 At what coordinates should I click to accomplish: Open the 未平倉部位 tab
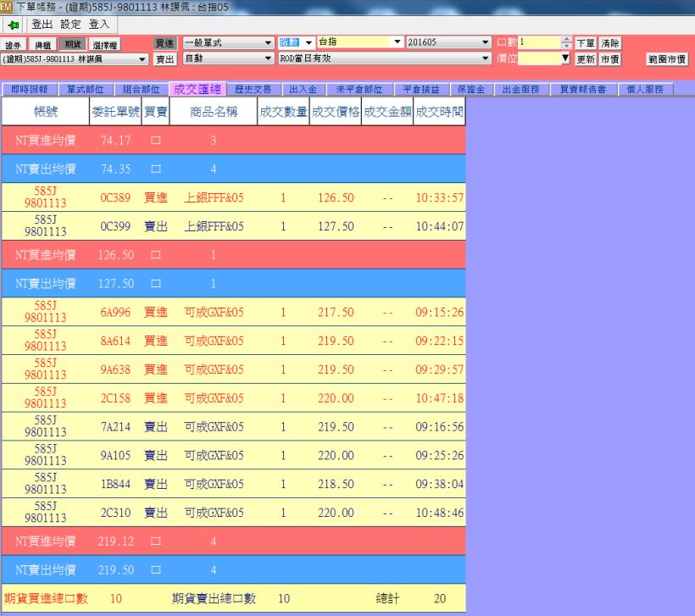click(359, 89)
